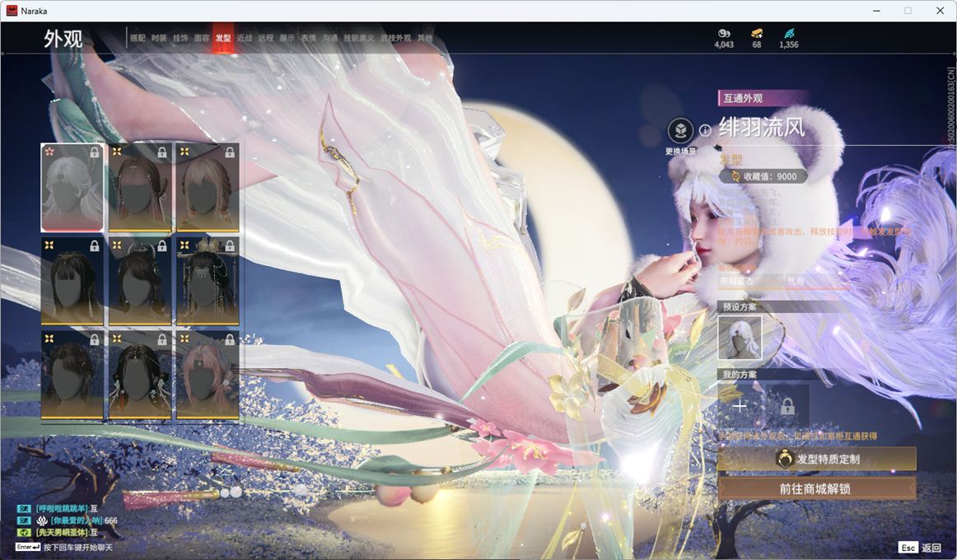The width and height of the screenshot is (957, 560).
Task: Select the 预设方案 white hair preset thumbnail
Action: click(740, 338)
